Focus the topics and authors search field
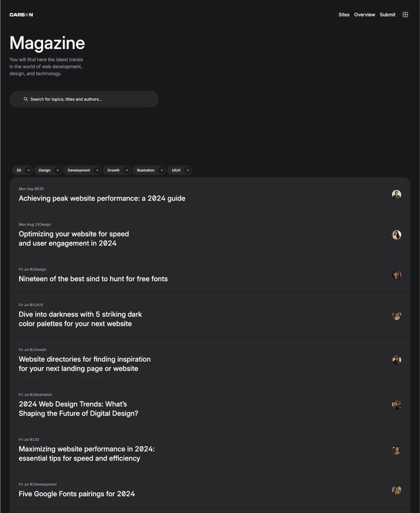The width and height of the screenshot is (420, 513). click(89, 99)
